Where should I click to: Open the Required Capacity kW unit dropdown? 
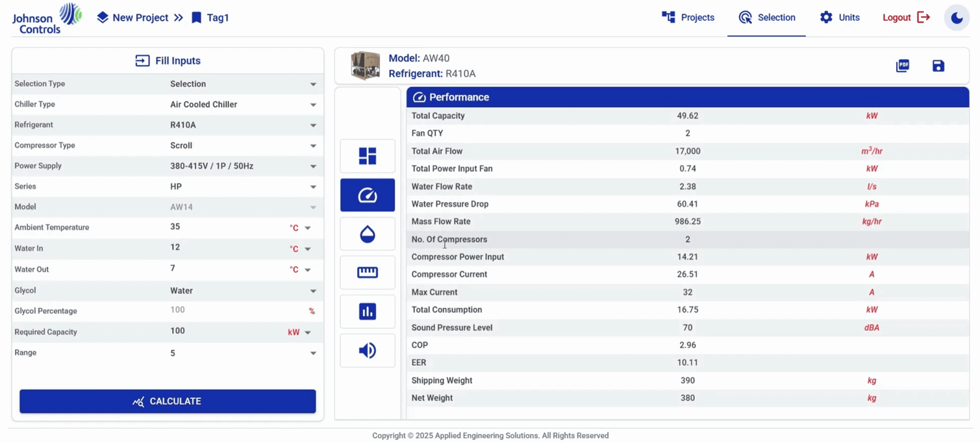click(299, 333)
